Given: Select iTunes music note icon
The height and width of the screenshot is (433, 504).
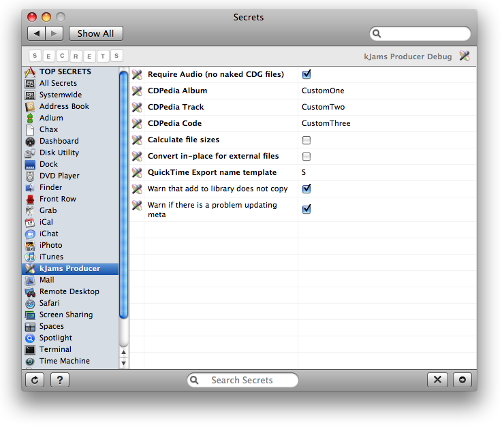Looking at the screenshot, I should pos(30,257).
